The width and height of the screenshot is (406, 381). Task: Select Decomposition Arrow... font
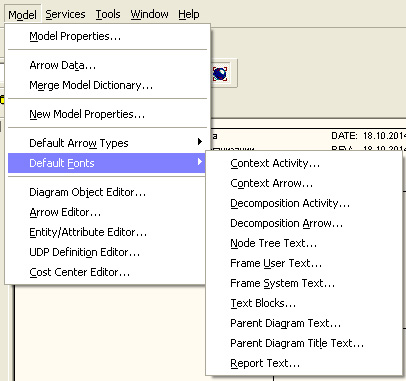click(x=304, y=223)
